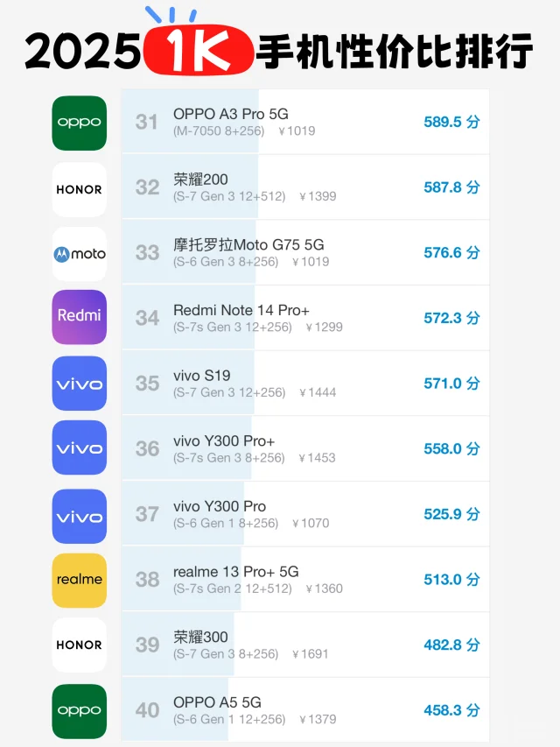Image resolution: width=560 pixels, height=747 pixels.
Task: Tap the red 1K badge in the title
Action: [x=198, y=50]
